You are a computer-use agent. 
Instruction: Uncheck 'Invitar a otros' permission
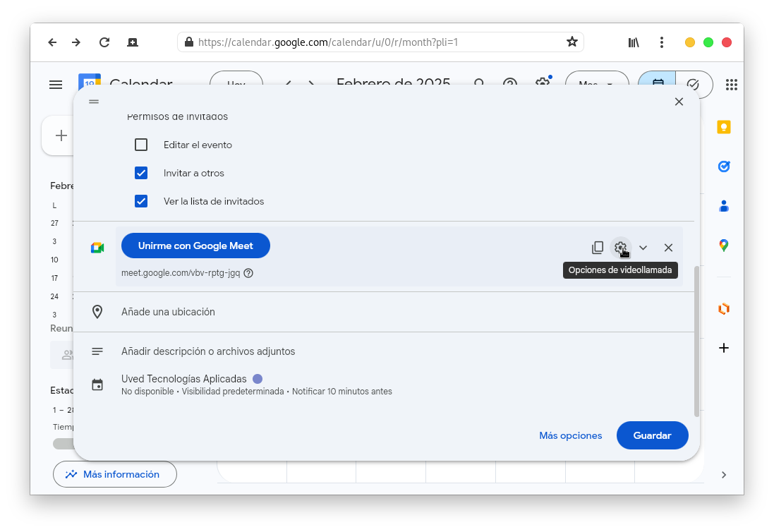[x=141, y=173]
